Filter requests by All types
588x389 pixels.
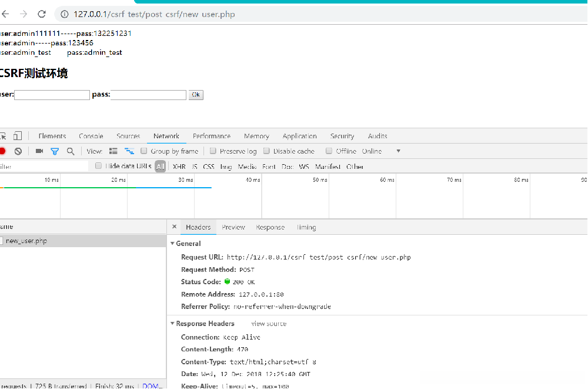tap(161, 167)
